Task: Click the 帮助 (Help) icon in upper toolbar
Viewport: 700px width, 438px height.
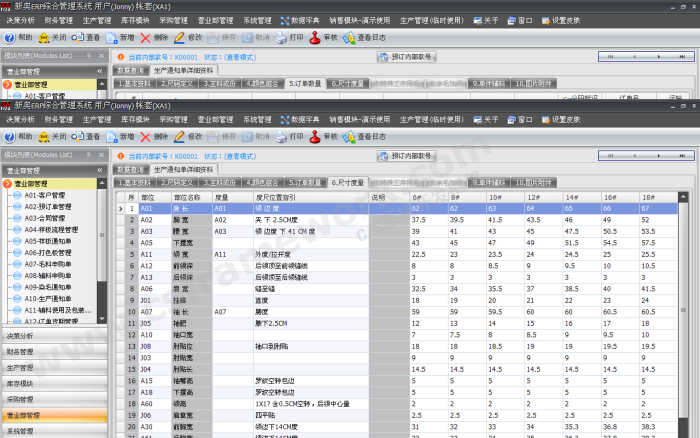Action: point(18,37)
